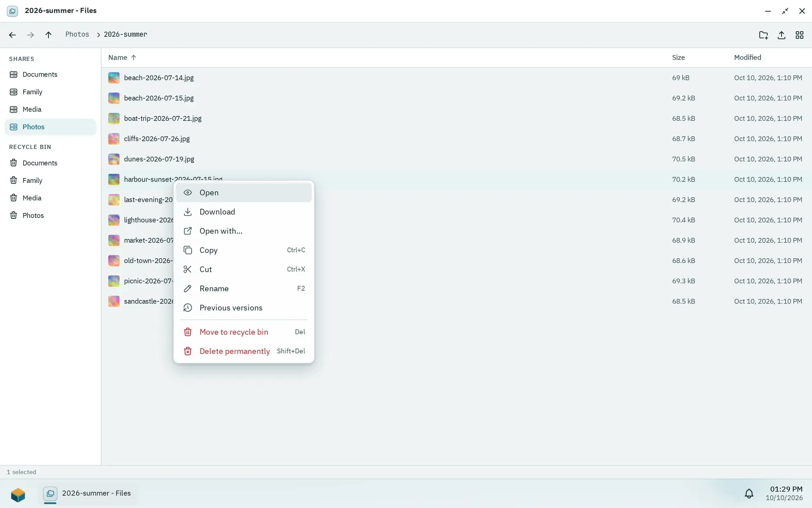812x508 pixels.
Task: Select file name boat-trip-2026-07-21.jpg
Action: pyautogui.click(x=162, y=119)
